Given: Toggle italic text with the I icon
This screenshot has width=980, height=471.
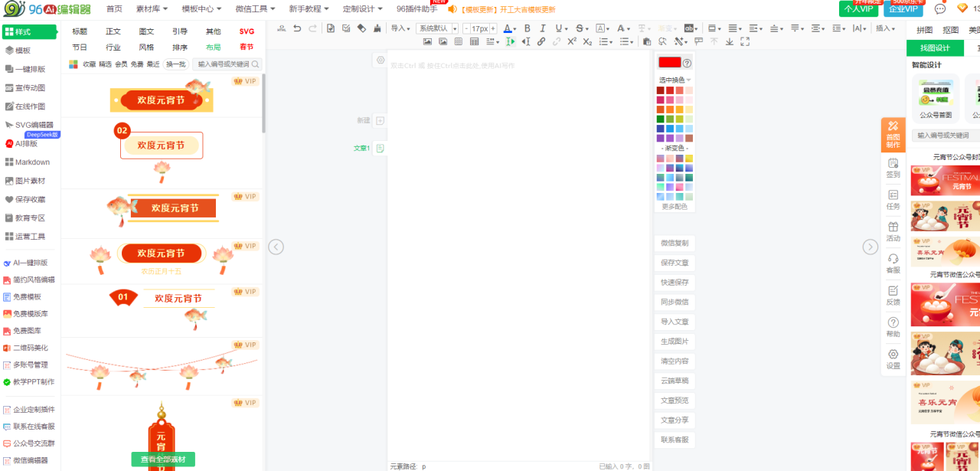Looking at the screenshot, I should coord(543,28).
